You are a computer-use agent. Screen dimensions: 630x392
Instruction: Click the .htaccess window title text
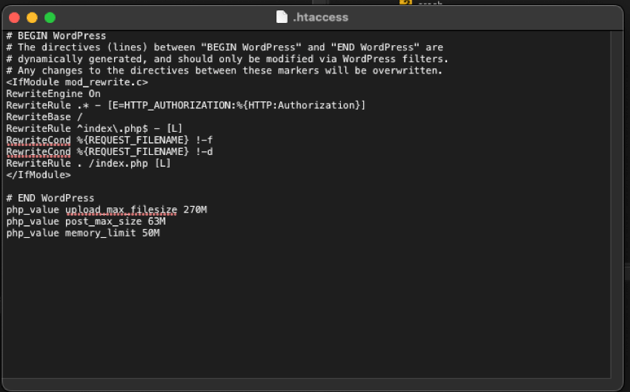click(x=320, y=17)
